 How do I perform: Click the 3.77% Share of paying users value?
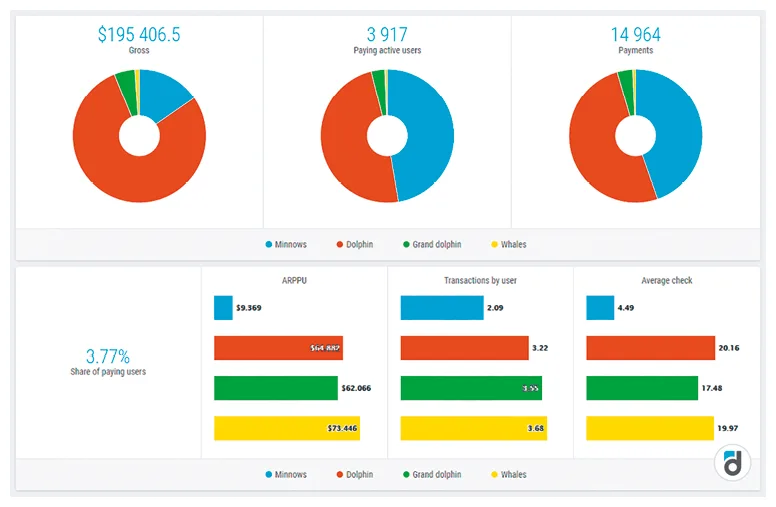tap(108, 356)
